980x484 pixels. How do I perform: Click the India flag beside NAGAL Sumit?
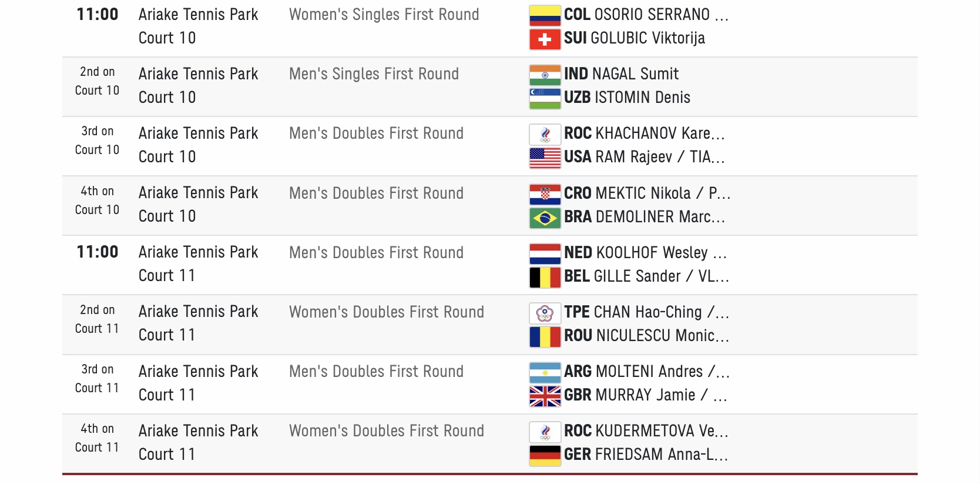tap(545, 75)
